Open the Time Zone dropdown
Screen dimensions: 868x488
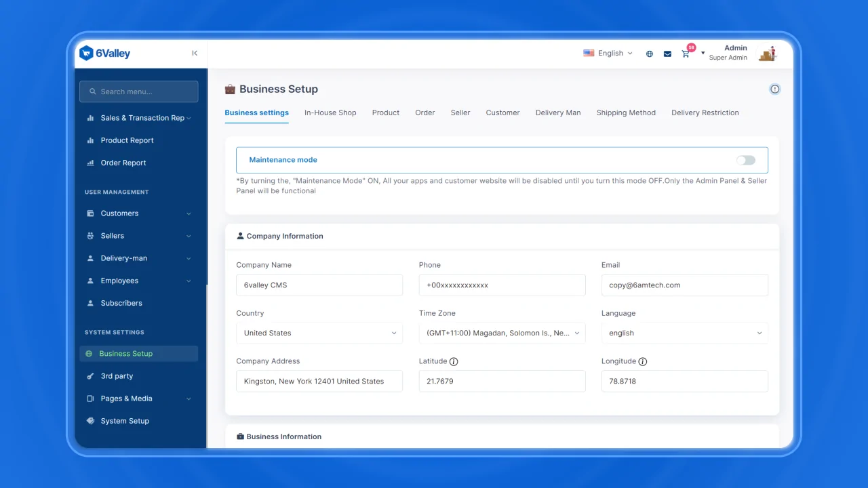502,333
